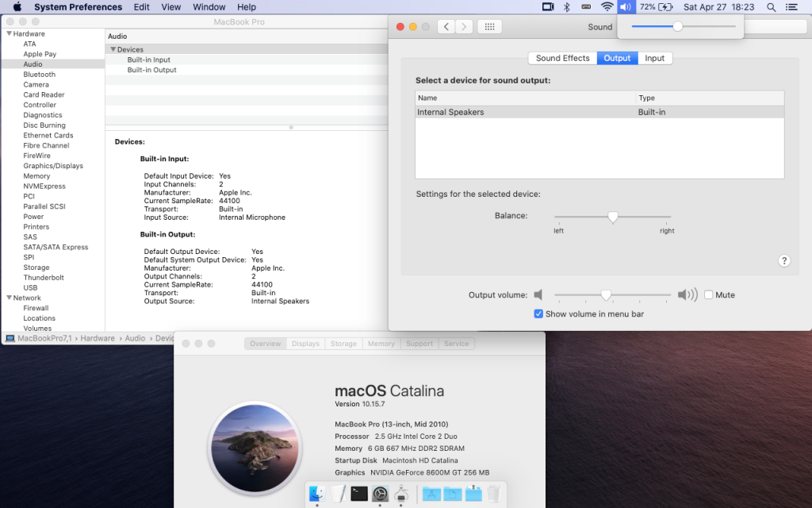Click the muted speaker icon beside Output volume
The width and height of the screenshot is (812, 508).
coord(539,294)
